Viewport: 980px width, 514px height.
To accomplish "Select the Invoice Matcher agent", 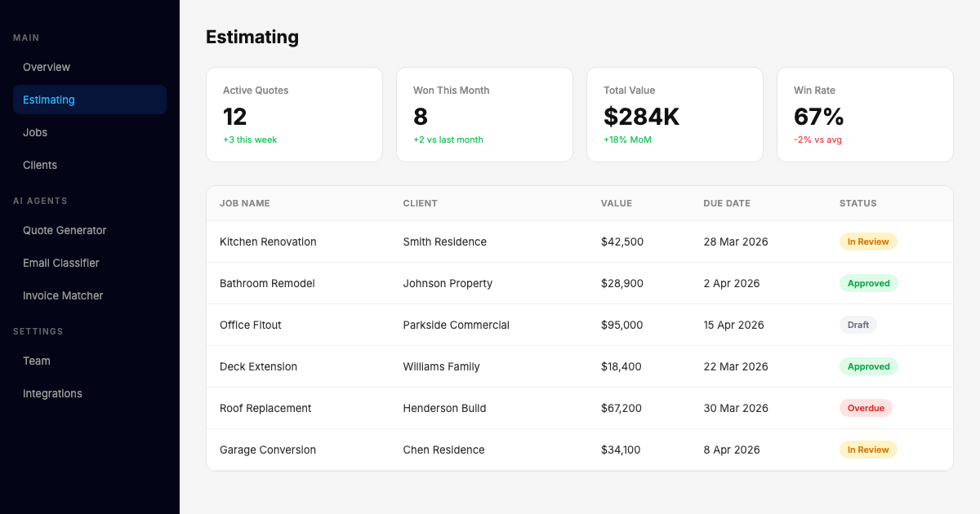I will click(63, 295).
